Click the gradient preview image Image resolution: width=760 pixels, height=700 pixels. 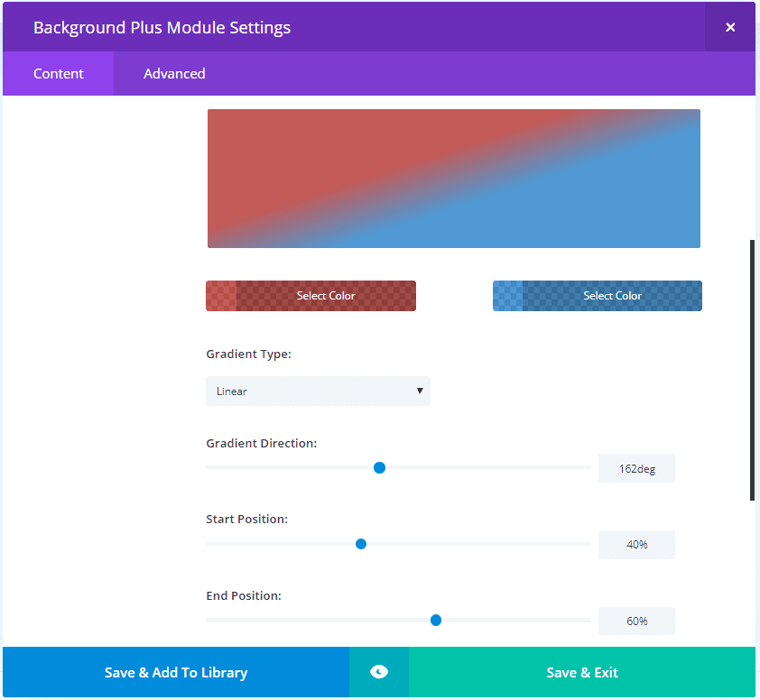(454, 179)
